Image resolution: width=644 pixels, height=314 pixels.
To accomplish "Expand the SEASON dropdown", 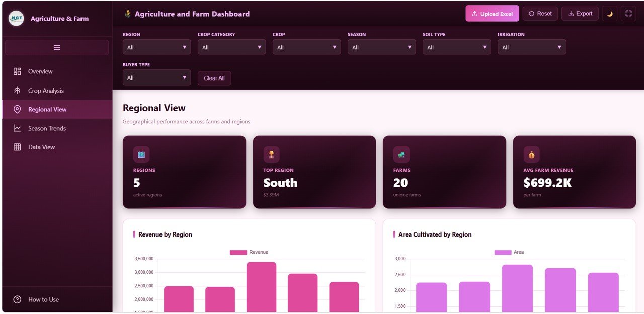I will (x=381, y=47).
